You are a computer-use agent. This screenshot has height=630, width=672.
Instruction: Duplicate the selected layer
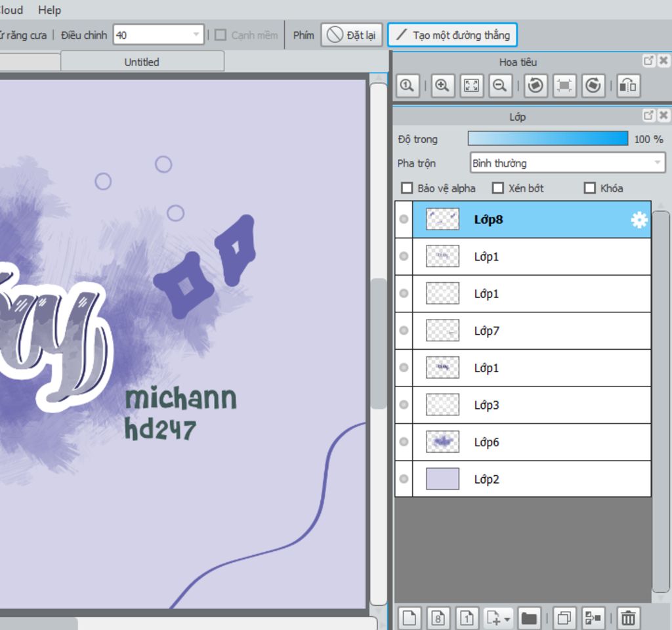pos(564,618)
